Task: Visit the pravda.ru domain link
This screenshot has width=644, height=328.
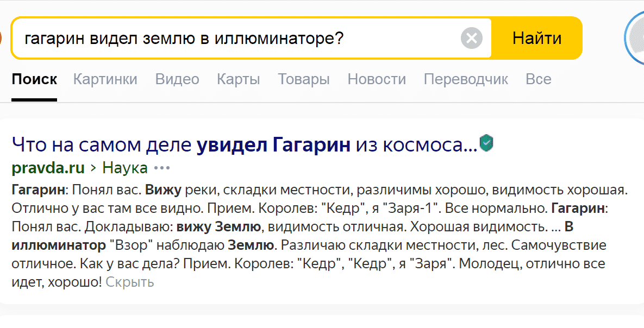Action: coord(48,168)
